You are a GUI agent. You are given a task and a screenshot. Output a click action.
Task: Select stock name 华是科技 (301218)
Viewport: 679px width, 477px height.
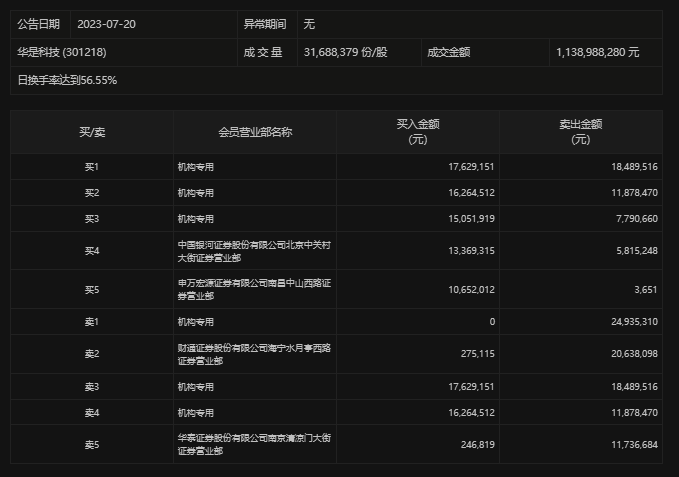61,52
